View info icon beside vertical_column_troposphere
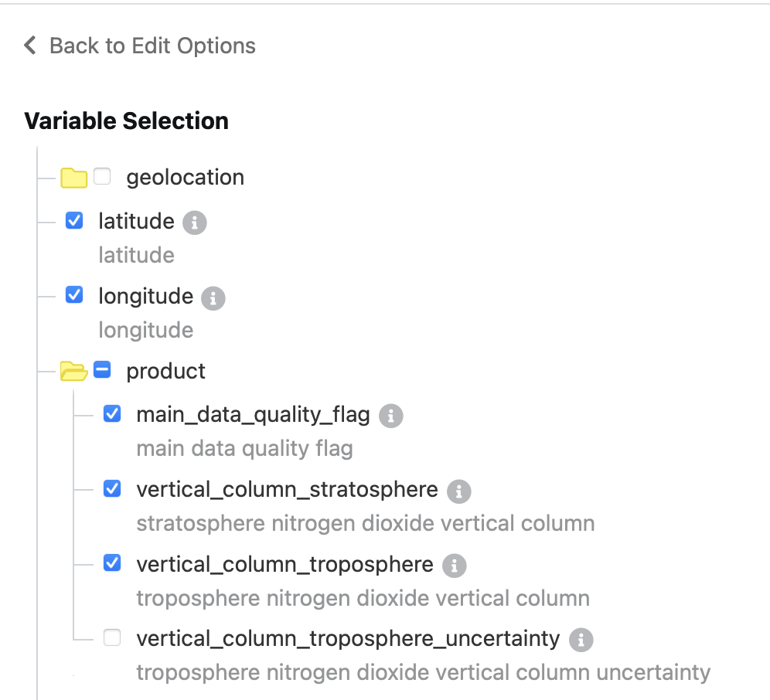 coord(454,566)
